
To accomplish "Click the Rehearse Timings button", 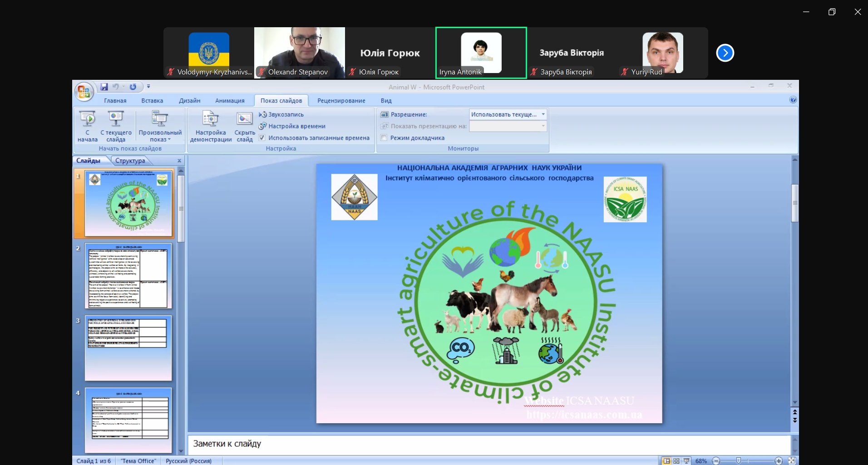I will coord(296,126).
